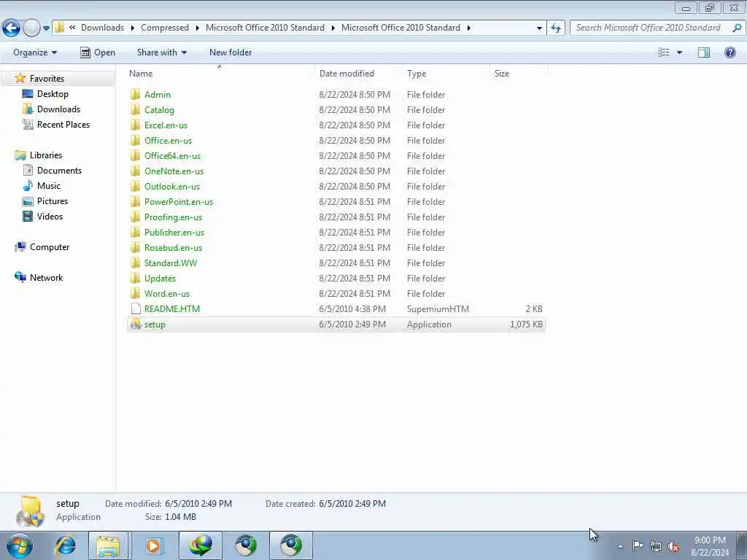The image size is (747, 560).
Task: Select the PowerPoint.en-us folder icon
Action: click(135, 201)
